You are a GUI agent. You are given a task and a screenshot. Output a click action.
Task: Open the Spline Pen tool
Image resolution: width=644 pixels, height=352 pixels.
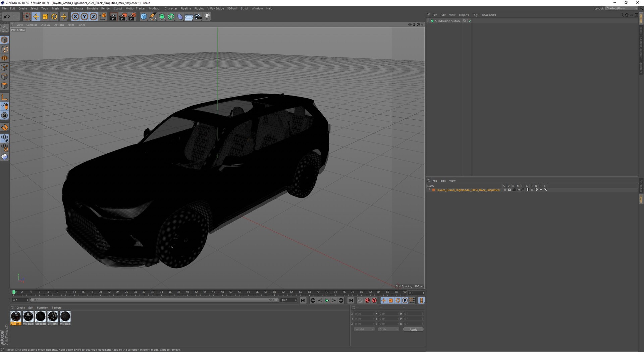click(153, 16)
